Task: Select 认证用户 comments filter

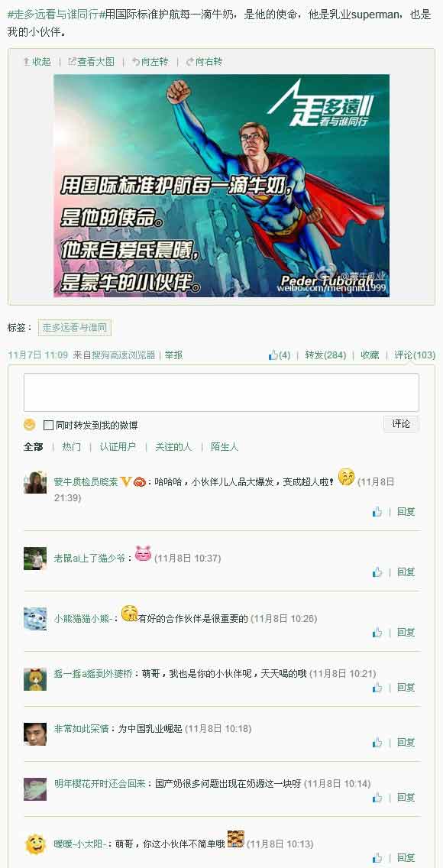Action: (118, 447)
